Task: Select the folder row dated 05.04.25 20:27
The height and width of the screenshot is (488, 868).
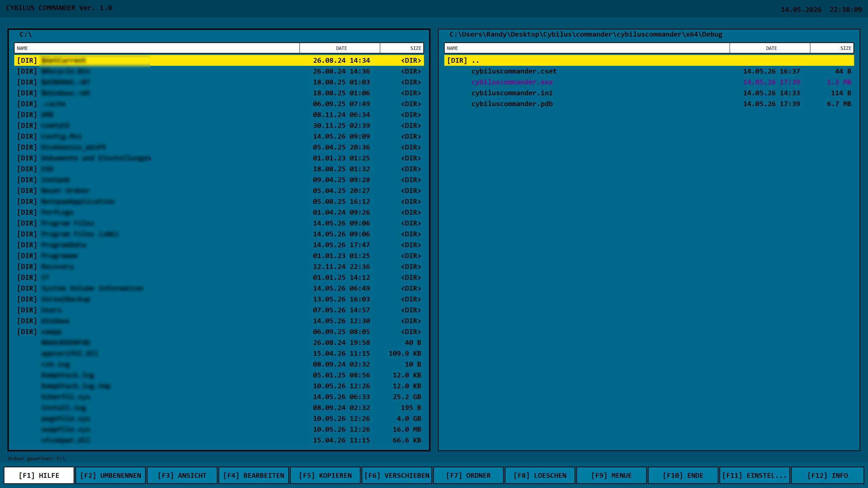Action: tap(219, 191)
